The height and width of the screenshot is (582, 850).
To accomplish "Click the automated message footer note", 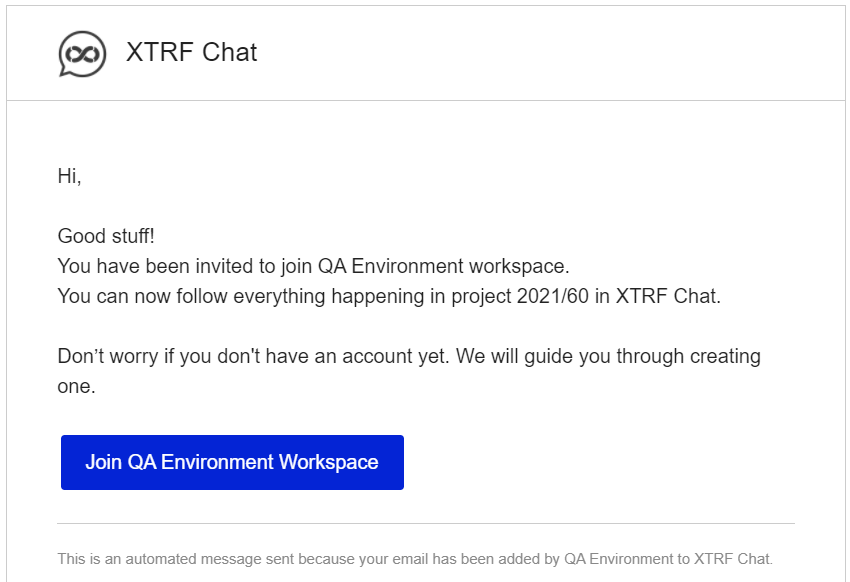I will pyautogui.click(x=415, y=559).
